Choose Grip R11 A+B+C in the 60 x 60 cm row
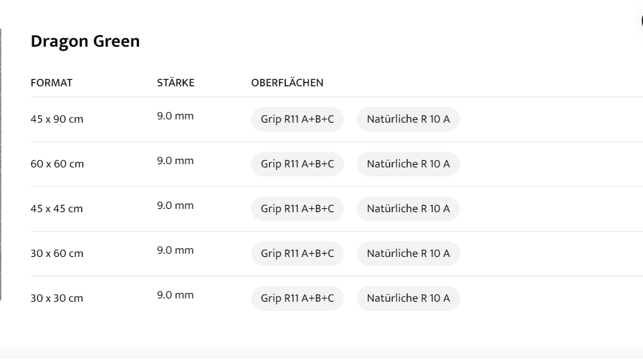The image size is (643, 364). [x=297, y=164]
